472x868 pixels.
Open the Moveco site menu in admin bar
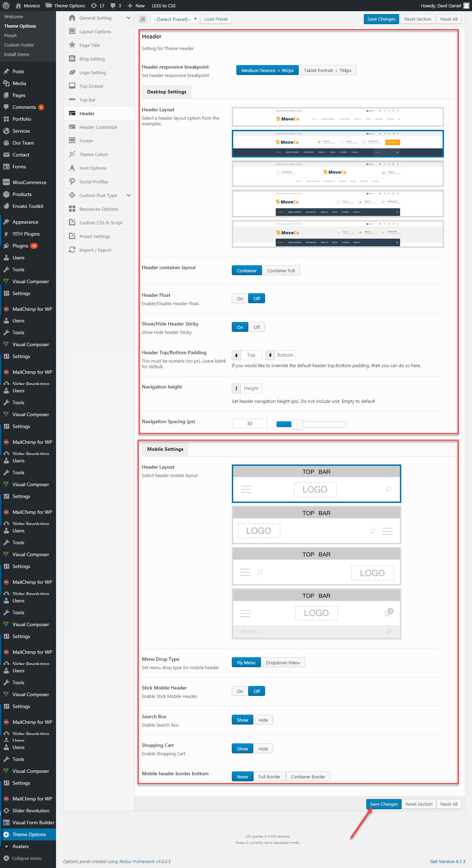coord(28,6)
